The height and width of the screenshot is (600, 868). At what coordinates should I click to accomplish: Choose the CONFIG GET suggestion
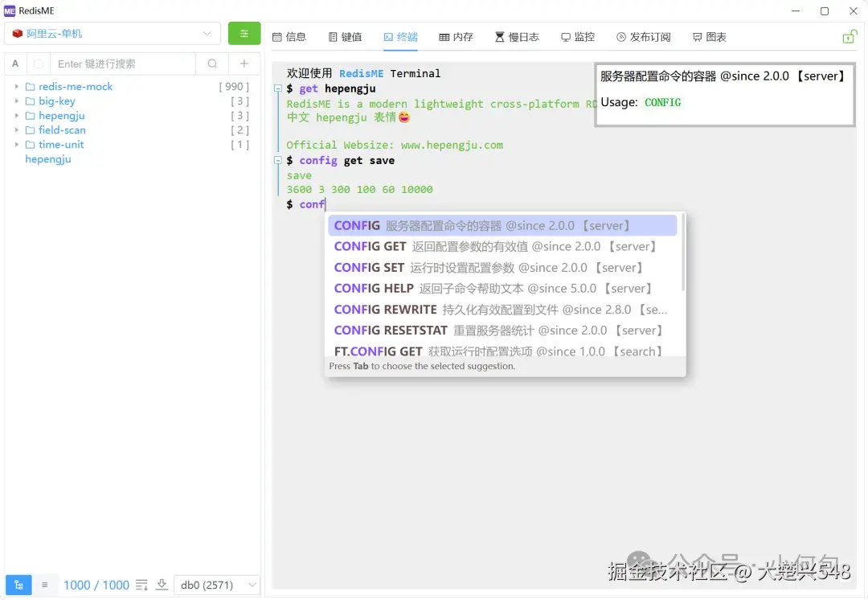tap(502, 247)
